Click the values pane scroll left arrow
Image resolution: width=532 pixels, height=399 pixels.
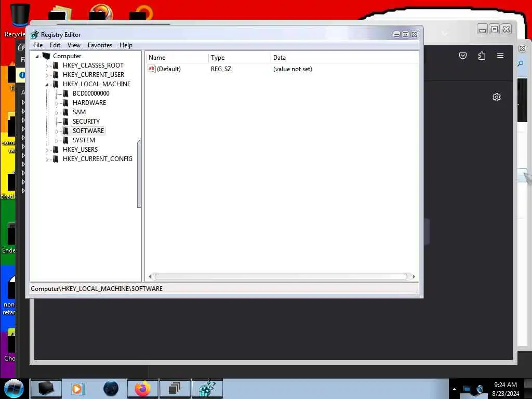(150, 276)
